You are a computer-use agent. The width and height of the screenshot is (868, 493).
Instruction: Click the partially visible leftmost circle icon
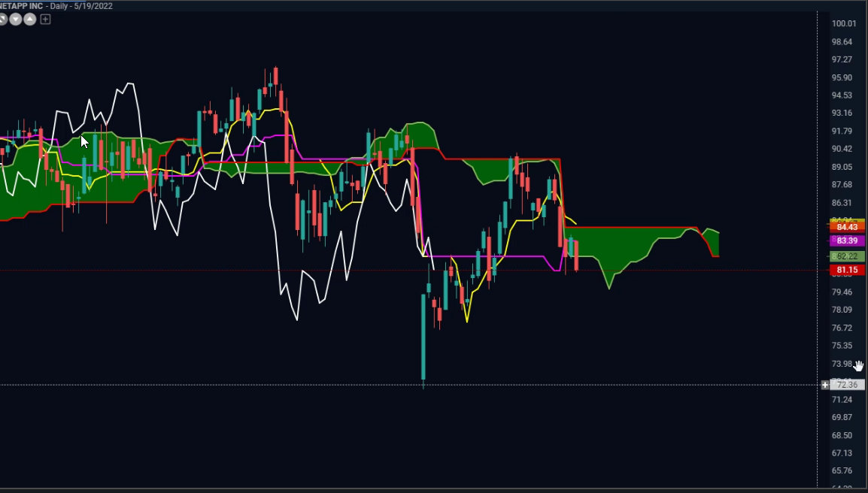pyautogui.click(x=2, y=20)
